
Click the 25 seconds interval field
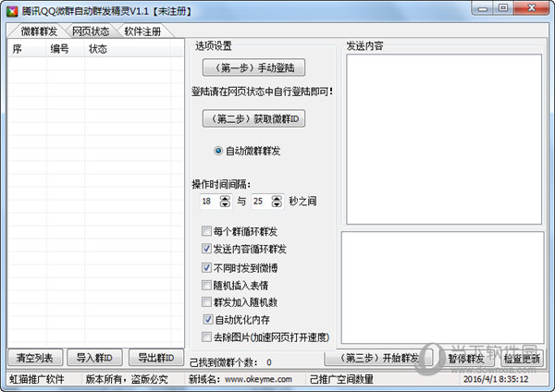261,202
